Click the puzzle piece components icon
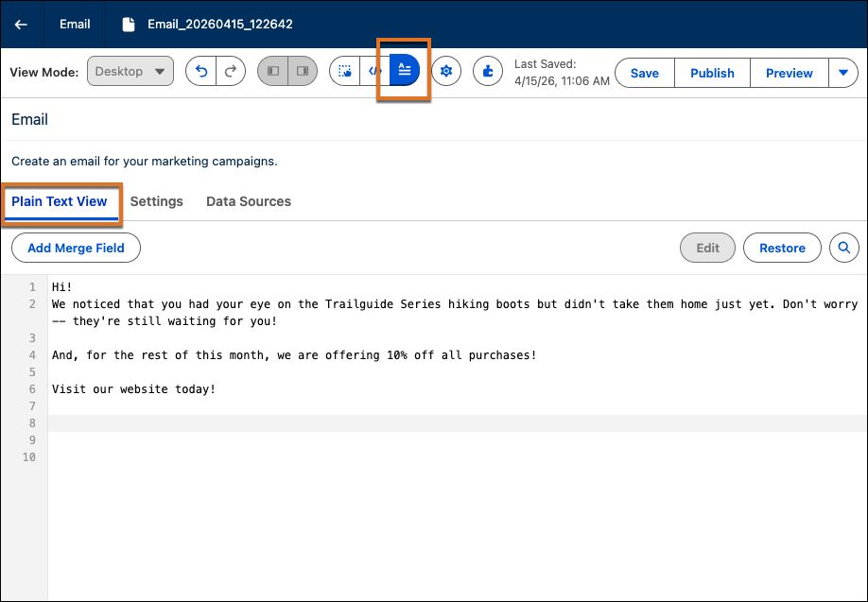This screenshot has height=602, width=868. tap(488, 72)
